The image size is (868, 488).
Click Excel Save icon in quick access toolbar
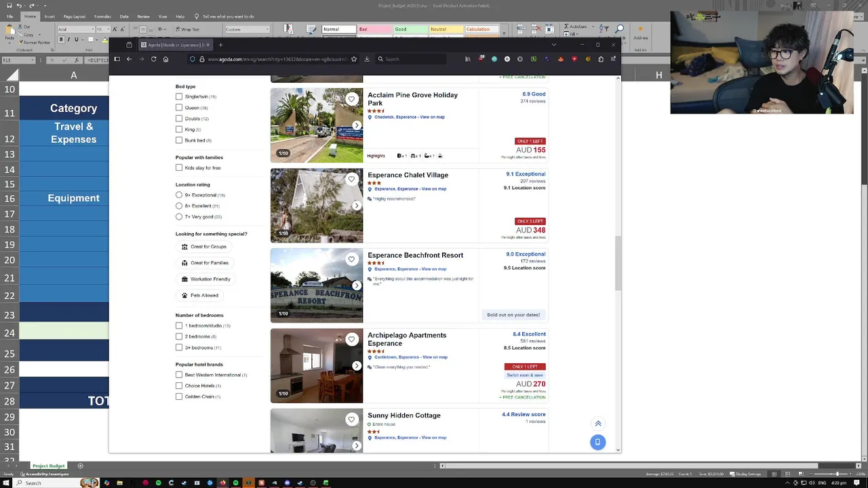pyautogui.click(x=8, y=5)
